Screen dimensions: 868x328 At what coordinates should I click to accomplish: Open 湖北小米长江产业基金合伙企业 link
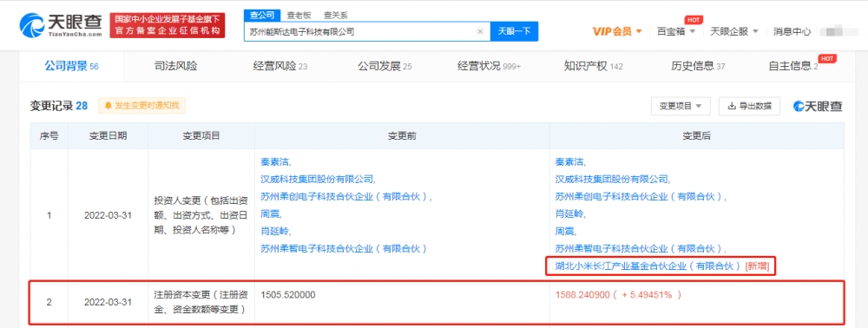tap(648, 266)
